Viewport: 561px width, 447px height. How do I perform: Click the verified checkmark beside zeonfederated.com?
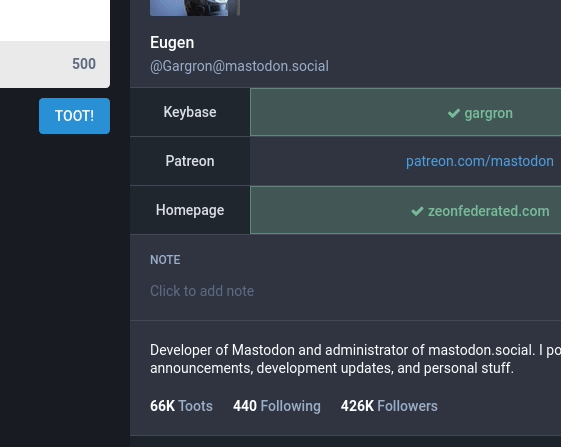pos(417,211)
